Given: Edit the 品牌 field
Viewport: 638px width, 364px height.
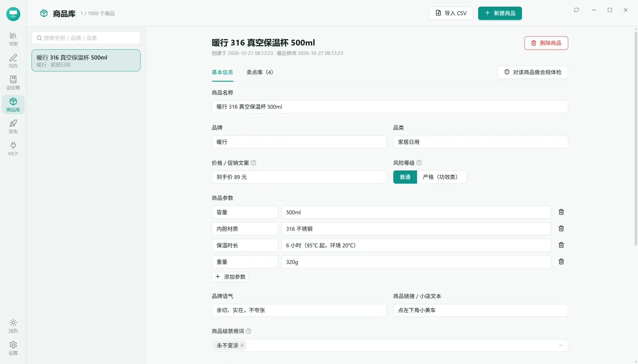Looking at the screenshot, I should click(x=299, y=142).
